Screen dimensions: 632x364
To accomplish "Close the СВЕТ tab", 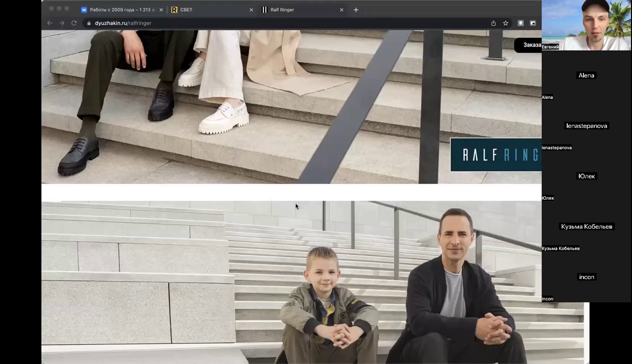I will tap(251, 10).
